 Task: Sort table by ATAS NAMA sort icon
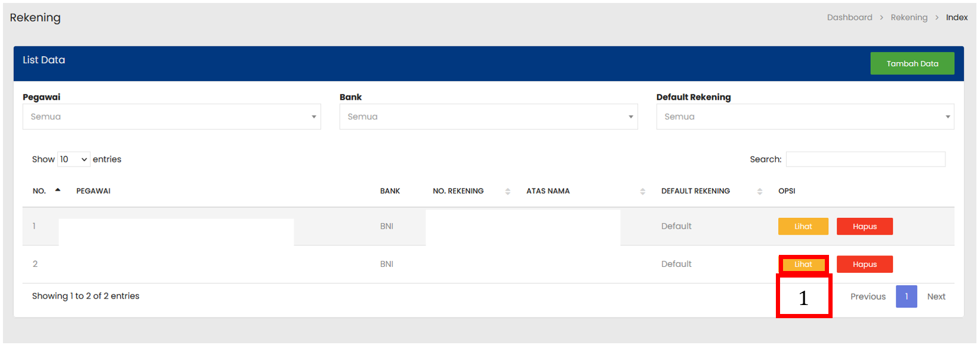tap(642, 191)
